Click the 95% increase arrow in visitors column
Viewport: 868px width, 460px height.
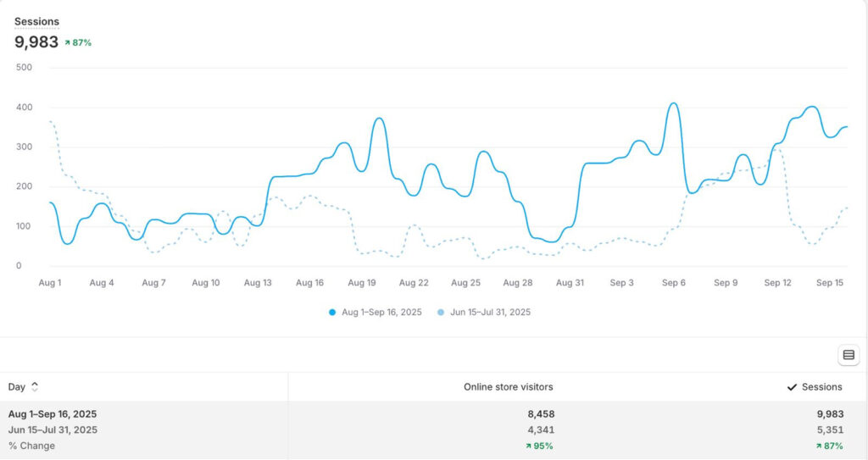point(529,446)
